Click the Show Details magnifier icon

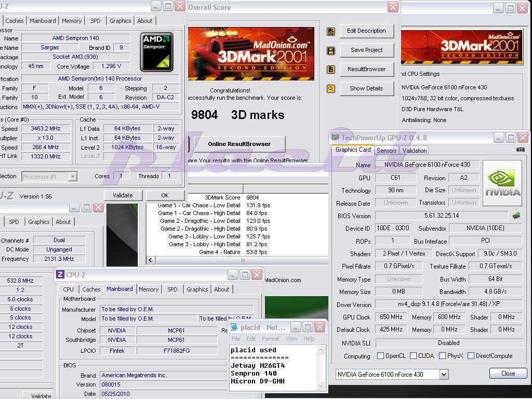pyautogui.click(x=331, y=89)
